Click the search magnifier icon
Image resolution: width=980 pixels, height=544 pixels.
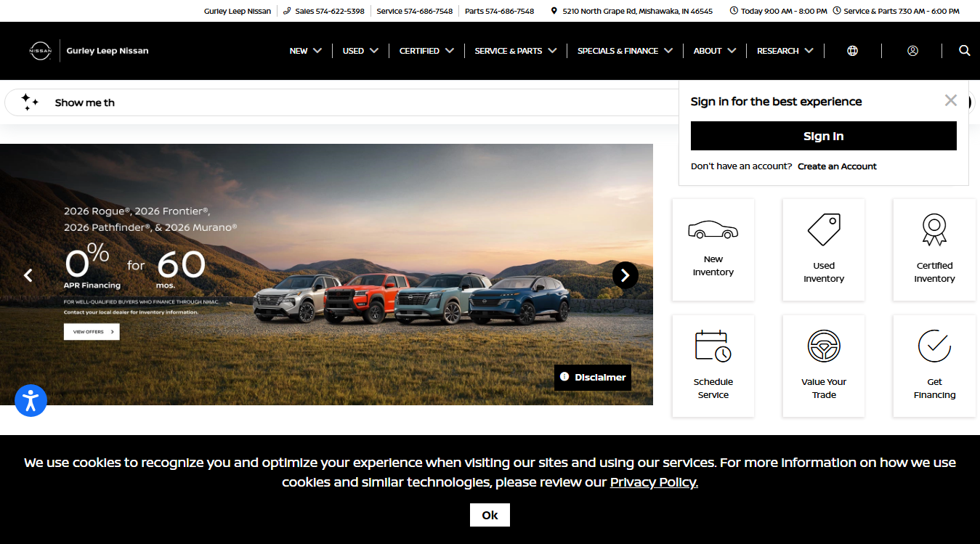click(964, 50)
